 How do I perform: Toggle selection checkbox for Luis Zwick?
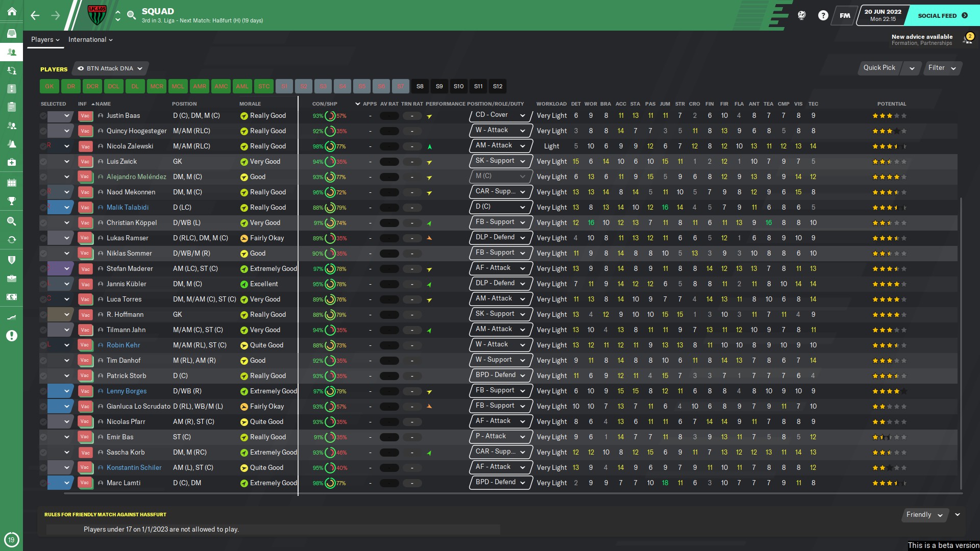43,162
